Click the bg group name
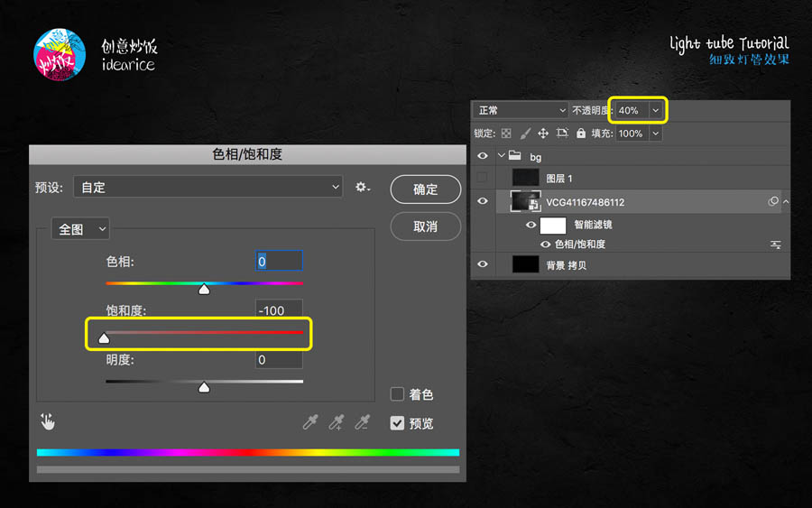 (x=535, y=157)
